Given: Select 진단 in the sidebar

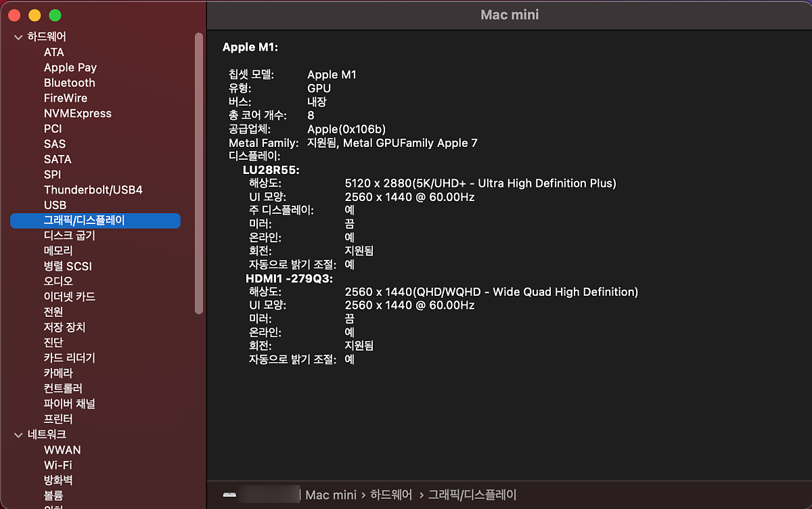Looking at the screenshot, I should [x=53, y=342].
